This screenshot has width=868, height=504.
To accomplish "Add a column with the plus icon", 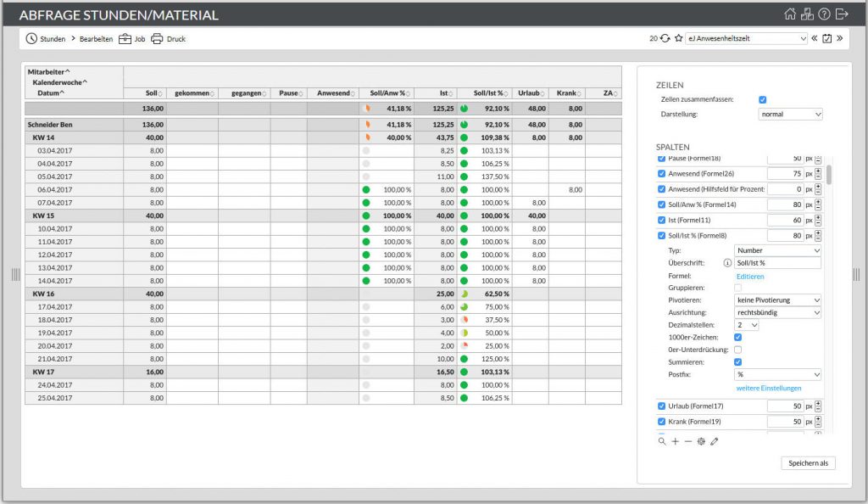I will [x=676, y=441].
